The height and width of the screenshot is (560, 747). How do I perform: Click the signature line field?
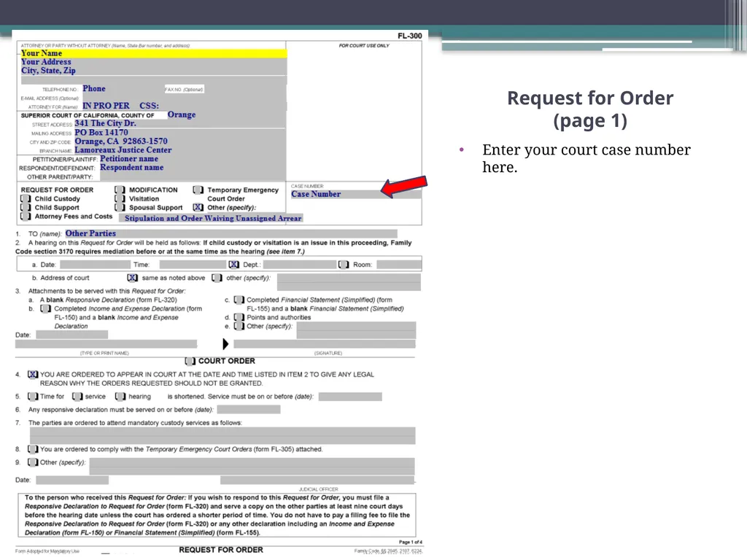click(x=325, y=344)
